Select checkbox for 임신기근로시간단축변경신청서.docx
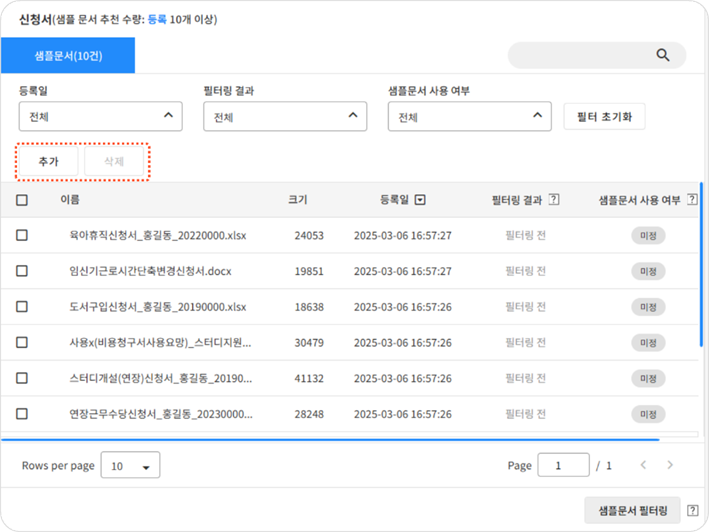Screen dimensions: 709x532 (22, 271)
